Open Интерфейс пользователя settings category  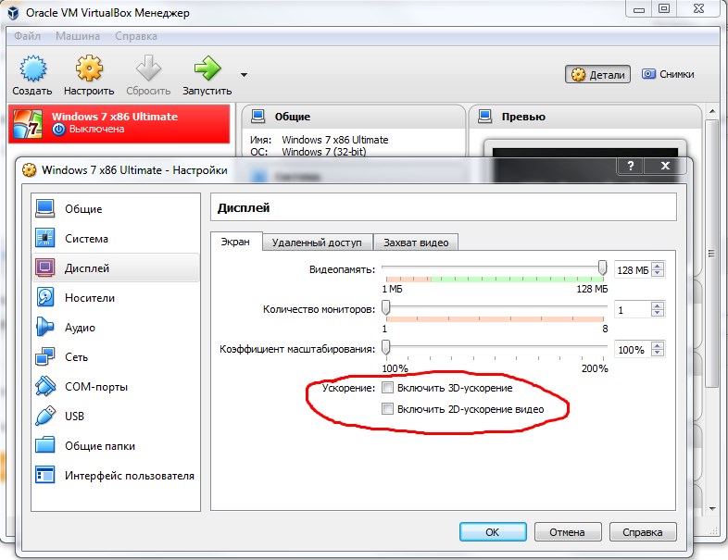(x=116, y=476)
